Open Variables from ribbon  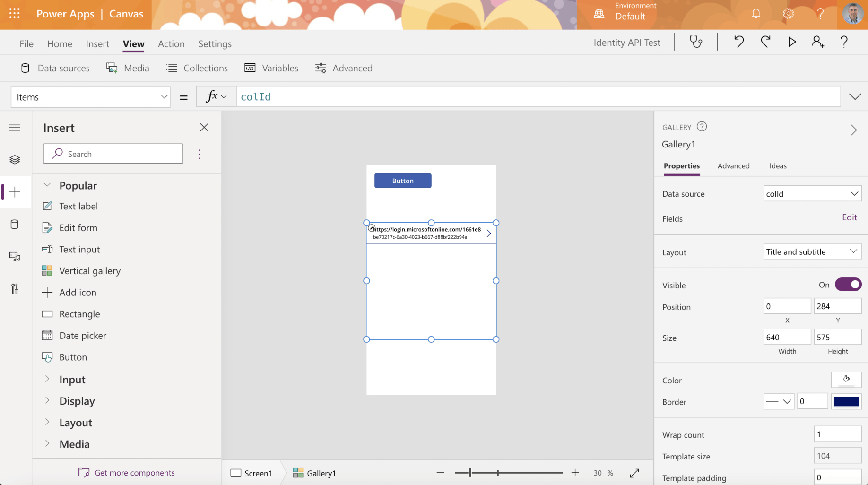pyautogui.click(x=271, y=68)
